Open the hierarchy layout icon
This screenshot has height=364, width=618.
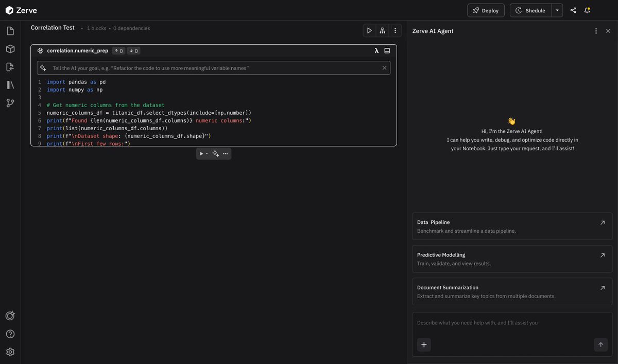(382, 30)
